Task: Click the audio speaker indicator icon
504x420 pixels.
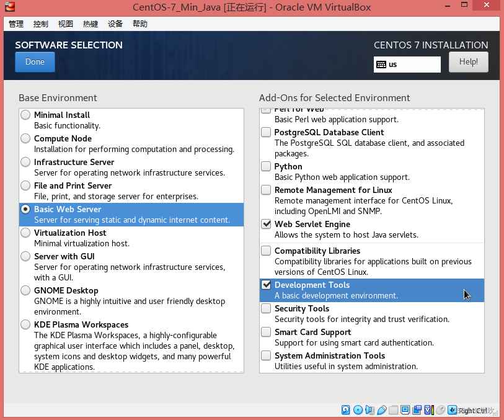Action: 369,409
